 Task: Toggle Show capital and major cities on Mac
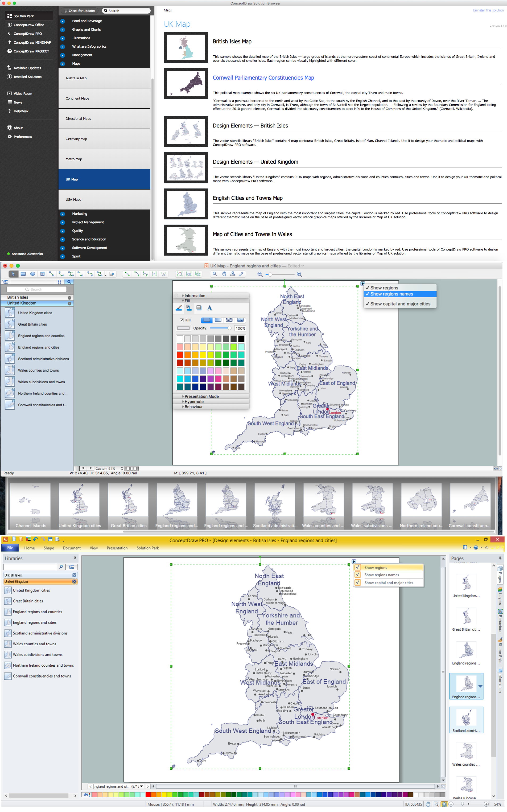tap(400, 304)
